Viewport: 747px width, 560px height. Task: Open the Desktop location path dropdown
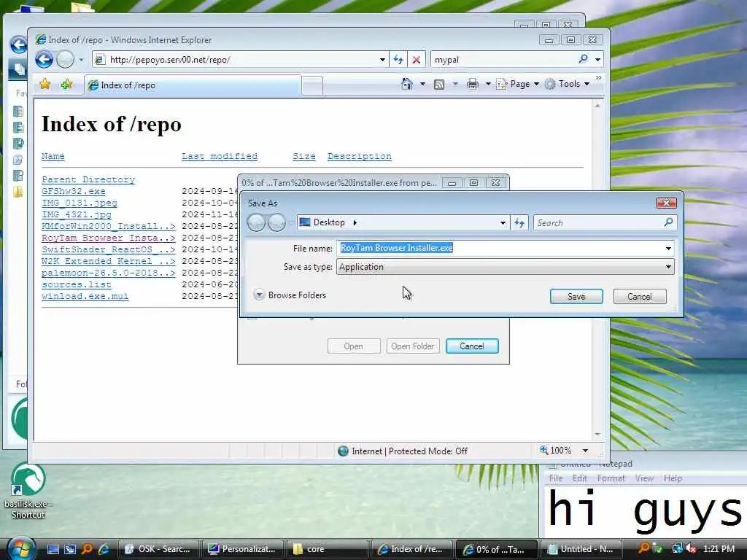(x=502, y=223)
